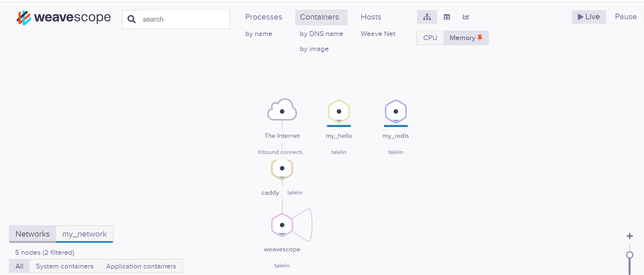Highlight the my_network network
Viewport: 644px width, 275px height.
tap(84, 234)
